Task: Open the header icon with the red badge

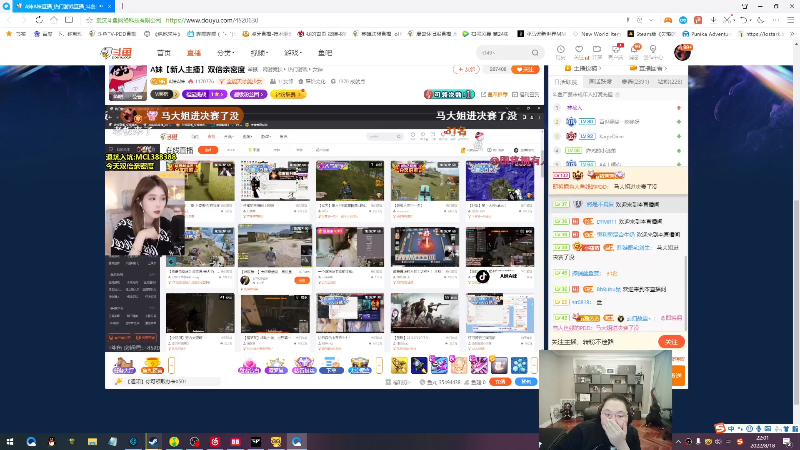Action: coord(616,52)
